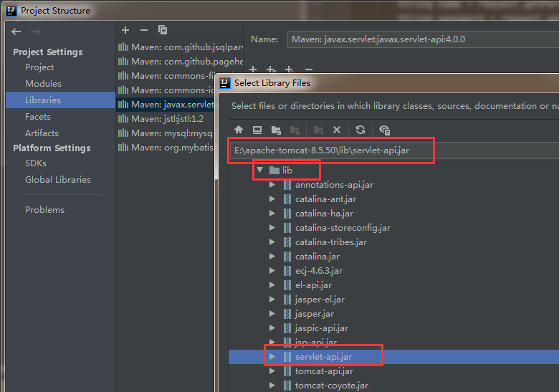Click the library icon of Maven: jstl:jstl:1.2
Screen dimensions: 559x392
tap(123, 119)
